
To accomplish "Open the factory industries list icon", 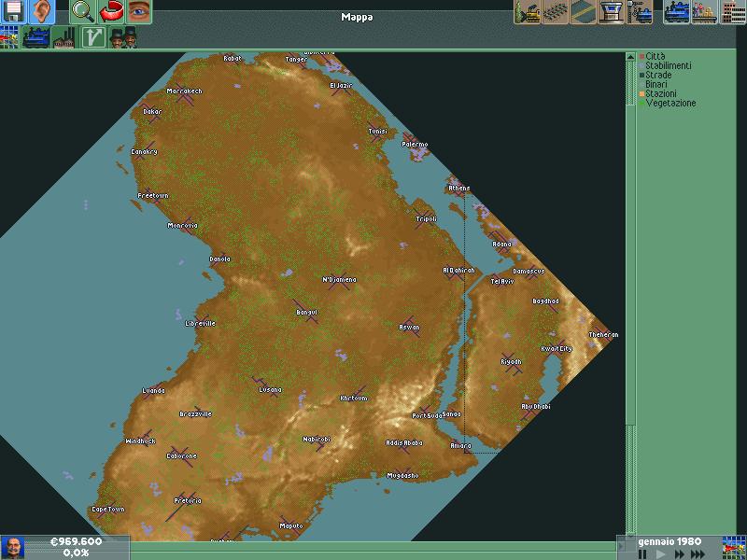I will (63, 37).
